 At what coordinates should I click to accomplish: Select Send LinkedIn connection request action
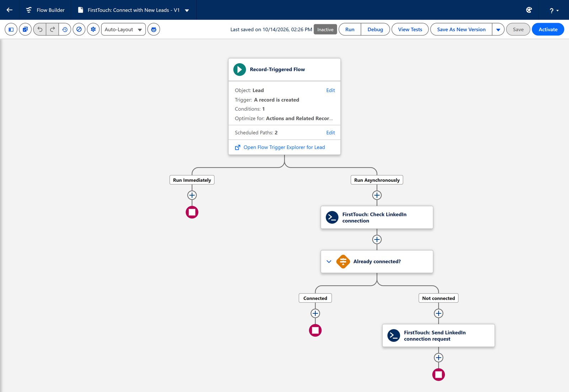[438, 335]
